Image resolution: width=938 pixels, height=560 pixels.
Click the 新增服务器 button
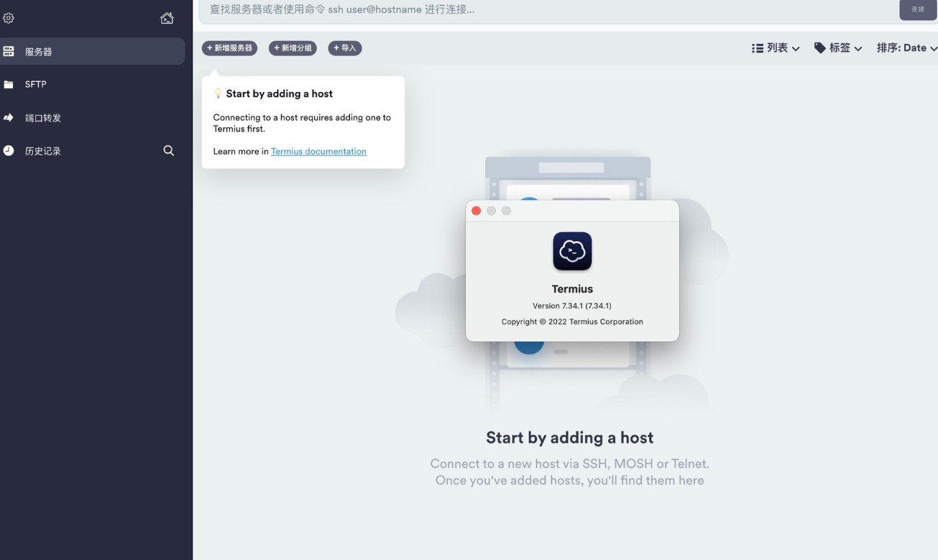229,48
